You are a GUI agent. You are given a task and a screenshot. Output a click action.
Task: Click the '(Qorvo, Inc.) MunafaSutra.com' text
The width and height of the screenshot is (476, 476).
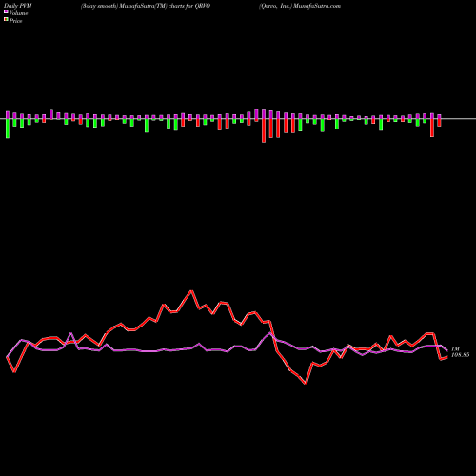click(x=300, y=6)
